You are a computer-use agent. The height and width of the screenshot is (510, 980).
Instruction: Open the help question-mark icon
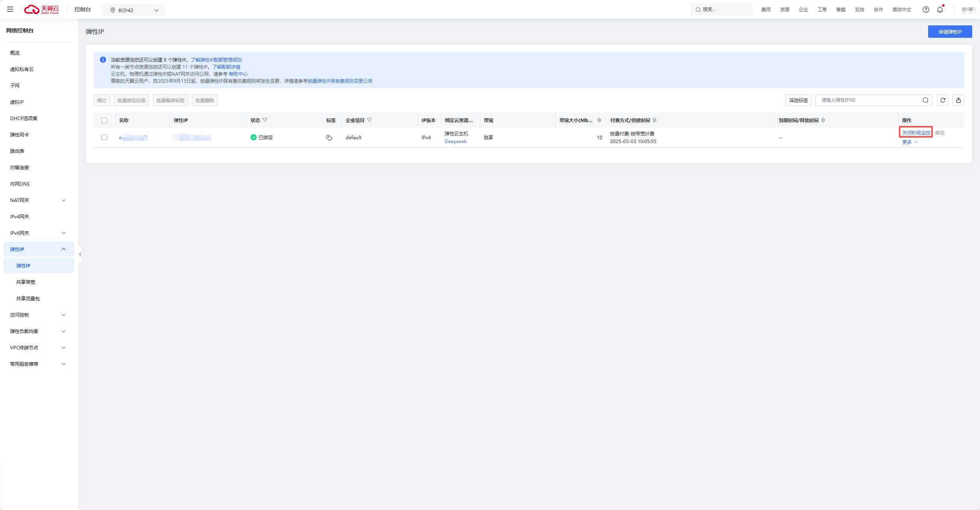[x=926, y=10]
